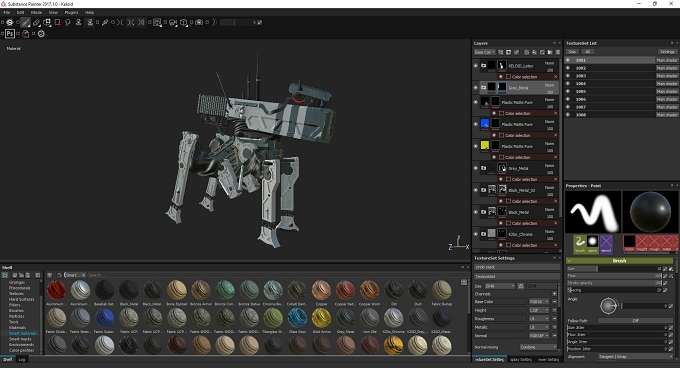The width and height of the screenshot is (680, 368).
Task: Hide the blue Plastic Matte Pure layer
Action: click(x=476, y=124)
